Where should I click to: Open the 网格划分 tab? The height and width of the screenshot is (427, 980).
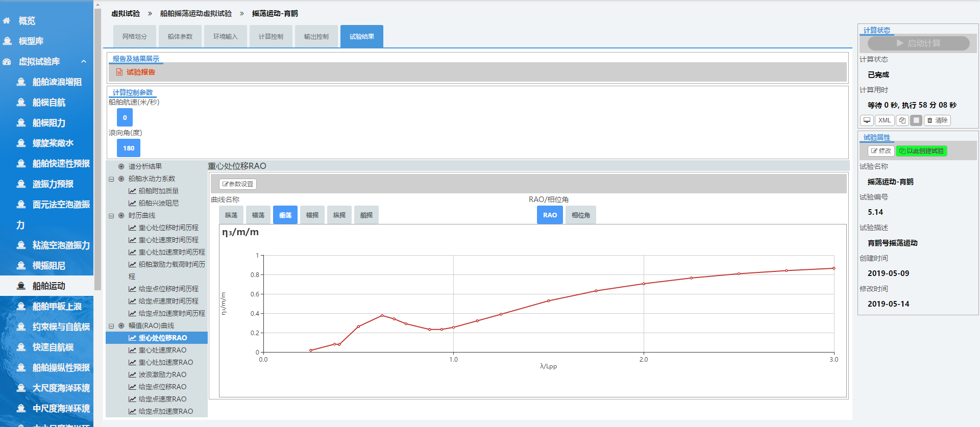tap(134, 36)
